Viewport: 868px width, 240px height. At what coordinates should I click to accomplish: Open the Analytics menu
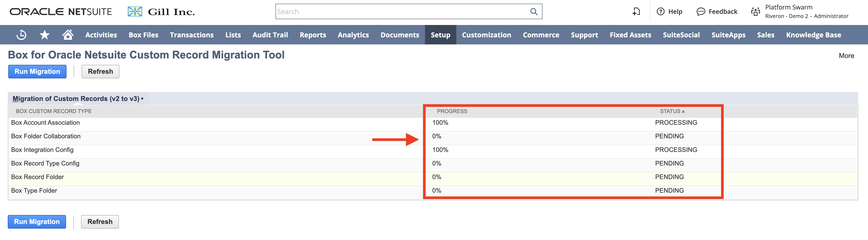pyautogui.click(x=353, y=35)
